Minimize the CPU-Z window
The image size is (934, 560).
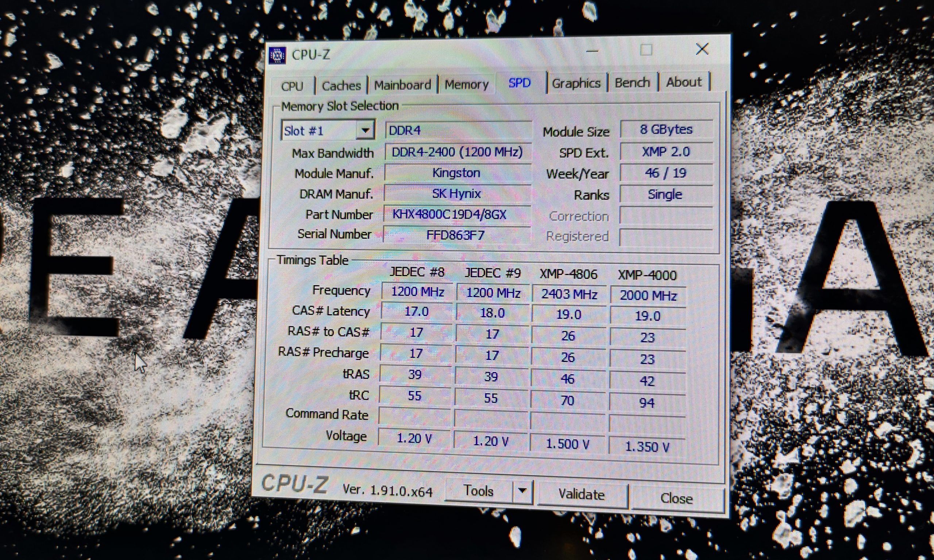pos(593,51)
